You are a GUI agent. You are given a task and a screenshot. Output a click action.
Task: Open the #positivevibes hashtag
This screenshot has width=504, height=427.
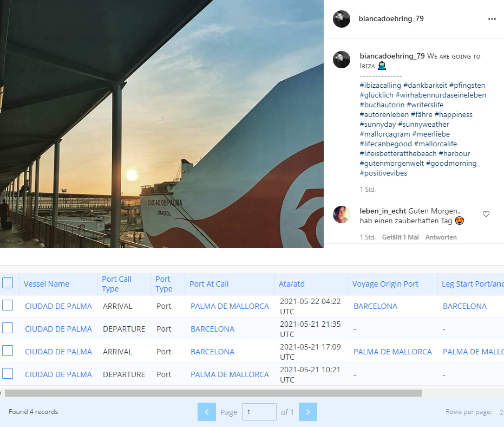coord(383,173)
